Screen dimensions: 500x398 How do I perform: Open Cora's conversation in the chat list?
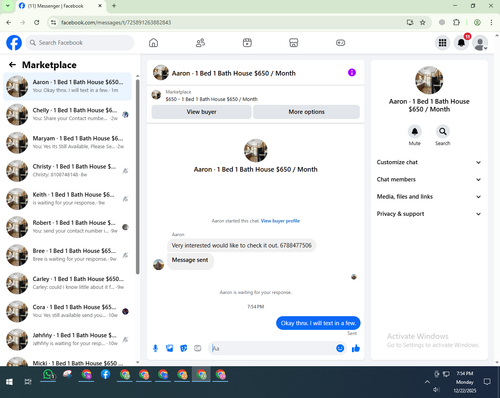click(67, 311)
